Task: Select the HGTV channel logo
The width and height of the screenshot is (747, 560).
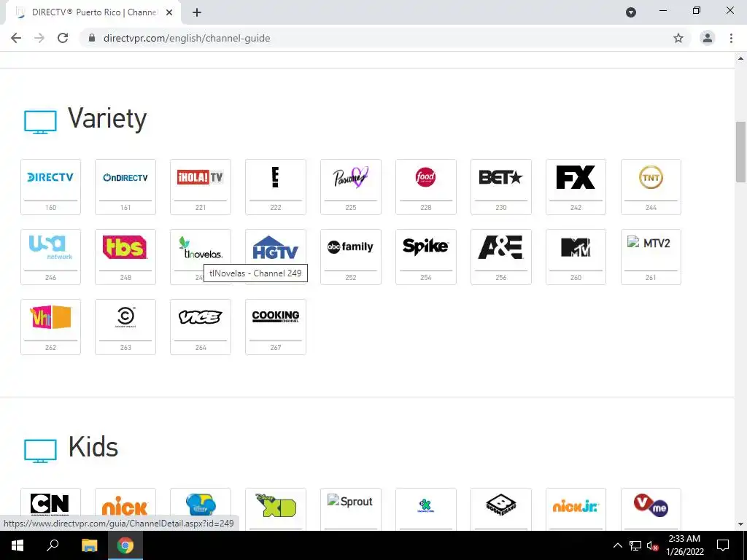Action: tap(275, 248)
